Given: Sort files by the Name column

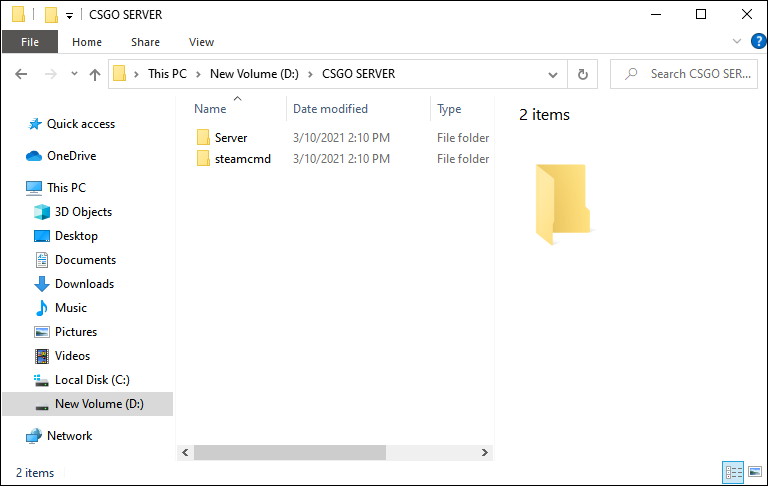Looking at the screenshot, I should (210, 109).
